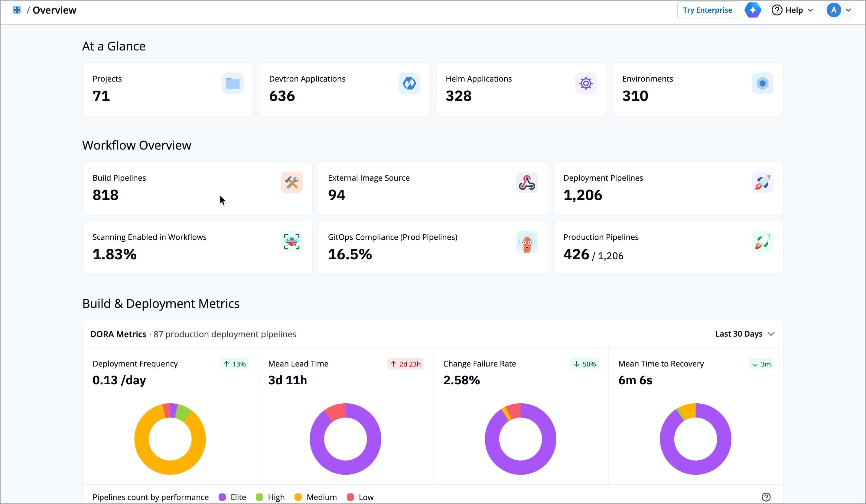Click the question mark help button bottom right
Image resolution: width=866 pixels, height=504 pixels.
point(766,497)
